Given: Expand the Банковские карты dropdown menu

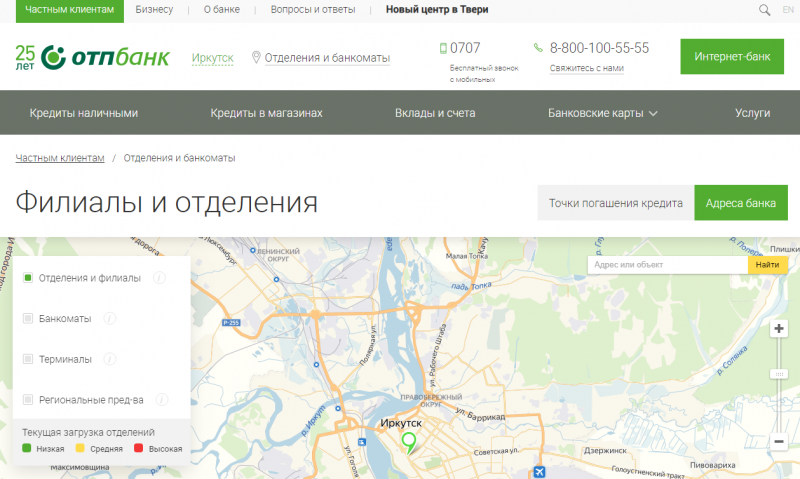Looking at the screenshot, I should 602,113.
